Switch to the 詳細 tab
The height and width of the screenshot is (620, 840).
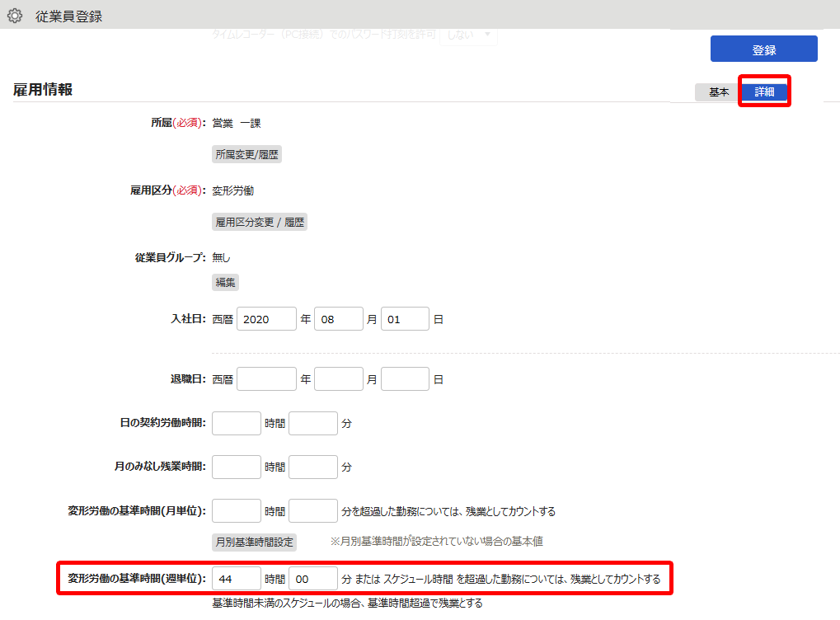(x=764, y=92)
